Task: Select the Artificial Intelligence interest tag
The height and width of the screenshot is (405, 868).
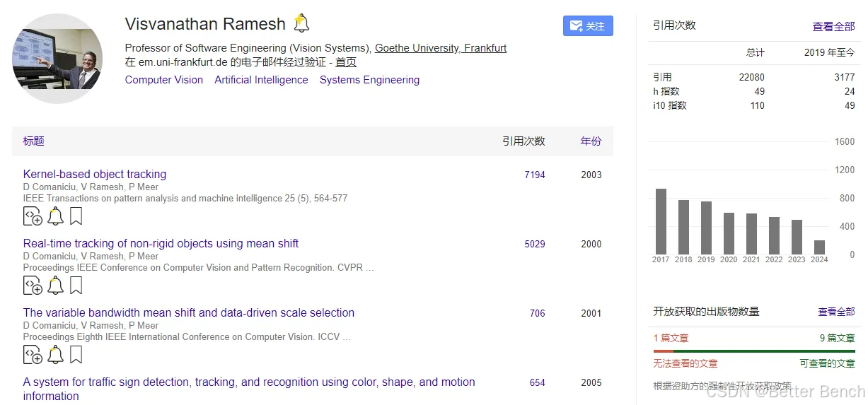Action: pyautogui.click(x=262, y=80)
